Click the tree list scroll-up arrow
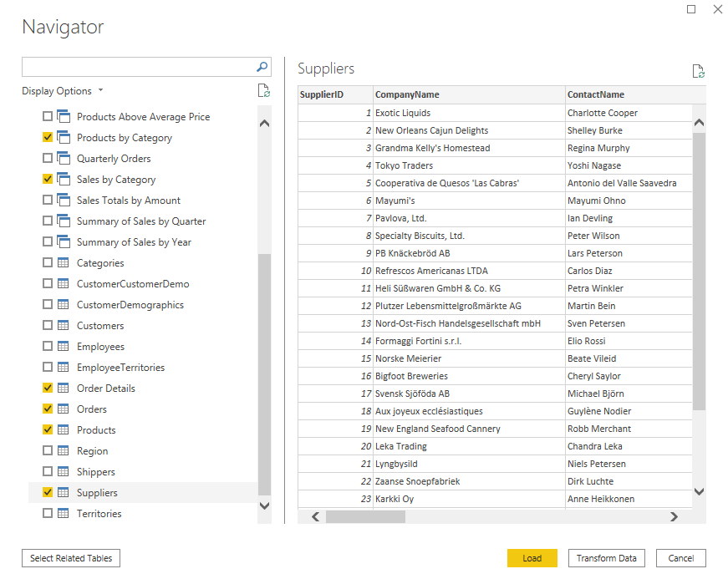This screenshot has width=728, height=579. (x=265, y=123)
